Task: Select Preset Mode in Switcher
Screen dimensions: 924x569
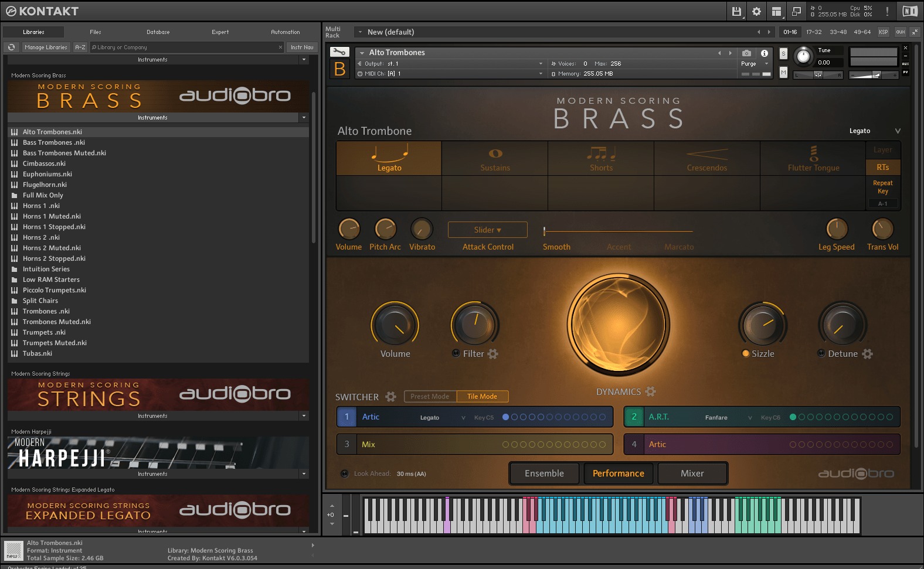Action: pos(430,397)
